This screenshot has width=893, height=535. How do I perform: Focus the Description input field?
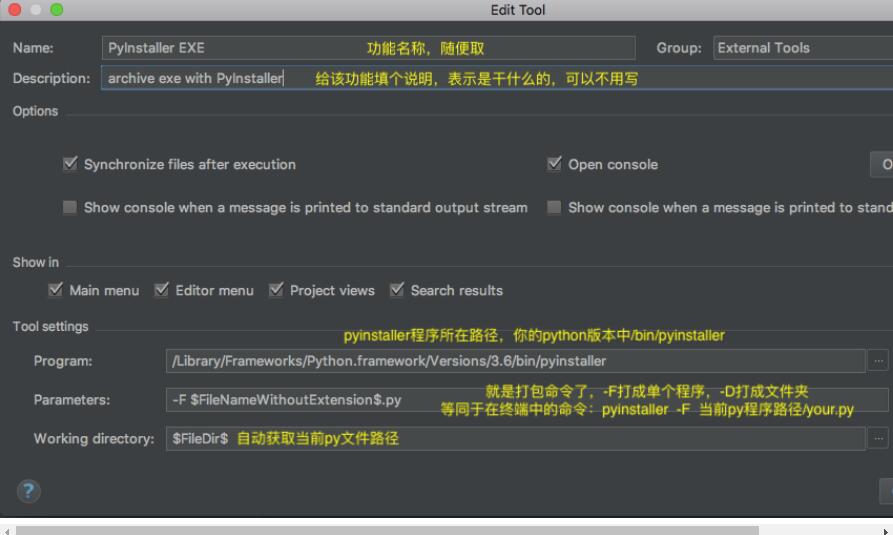(x=497, y=78)
